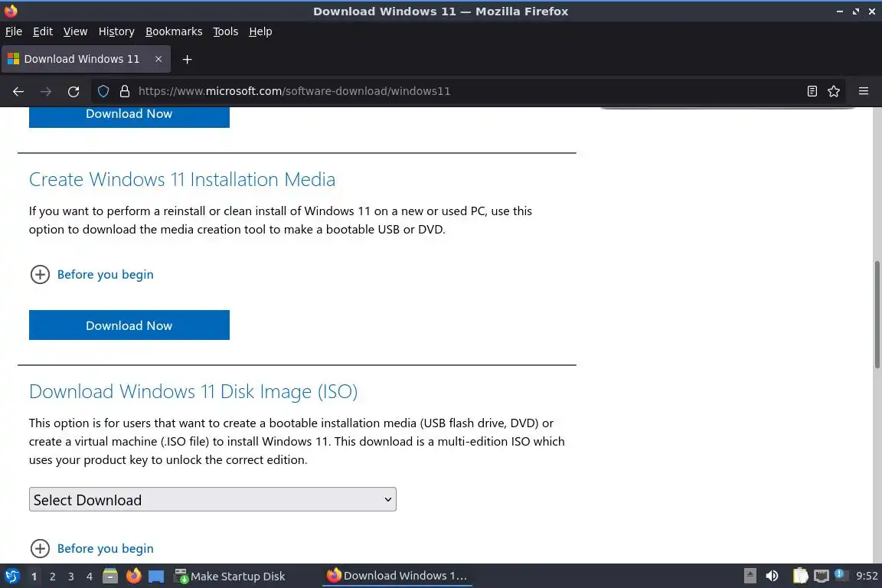882x588 pixels.
Task: Close the Download Windows 11 tab
Action: point(158,59)
